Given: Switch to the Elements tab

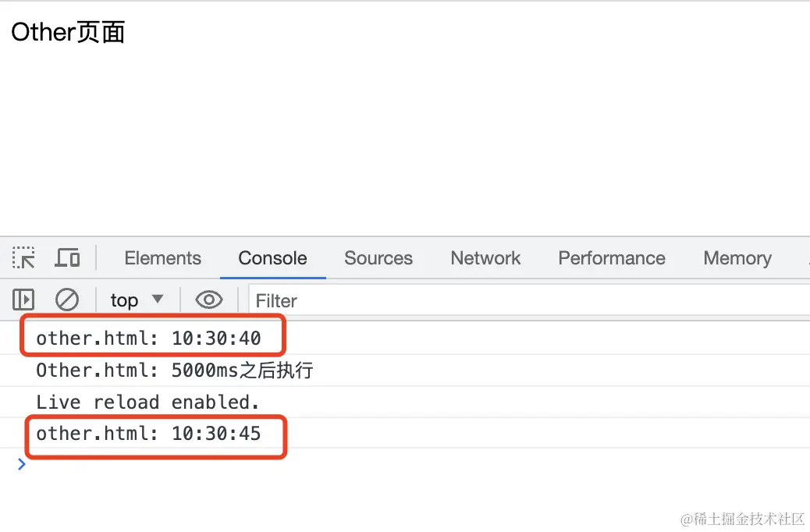Looking at the screenshot, I should (x=162, y=258).
